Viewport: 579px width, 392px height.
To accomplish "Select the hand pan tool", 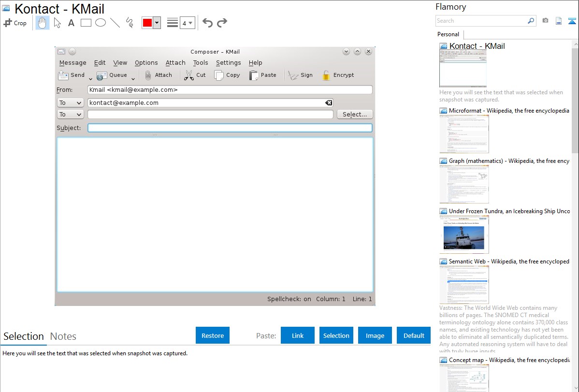I will pyautogui.click(x=43, y=23).
